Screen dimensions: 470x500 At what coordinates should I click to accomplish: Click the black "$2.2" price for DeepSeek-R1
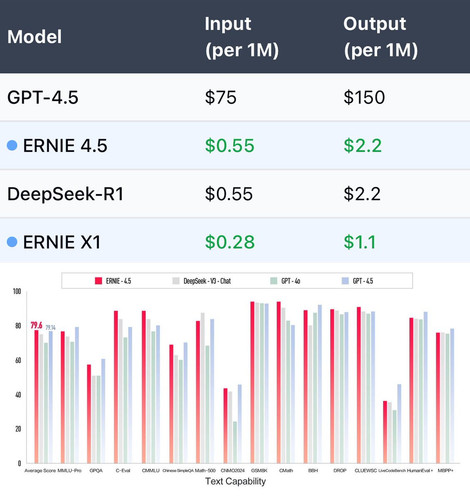tap(362, 194)
